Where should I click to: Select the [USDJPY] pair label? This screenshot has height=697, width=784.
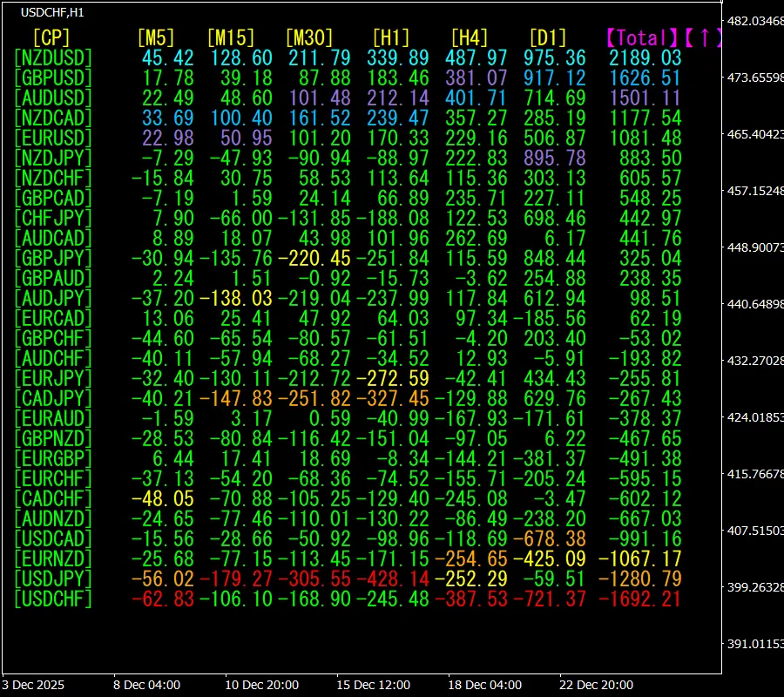pyautogui.click(x=53, y=579)
